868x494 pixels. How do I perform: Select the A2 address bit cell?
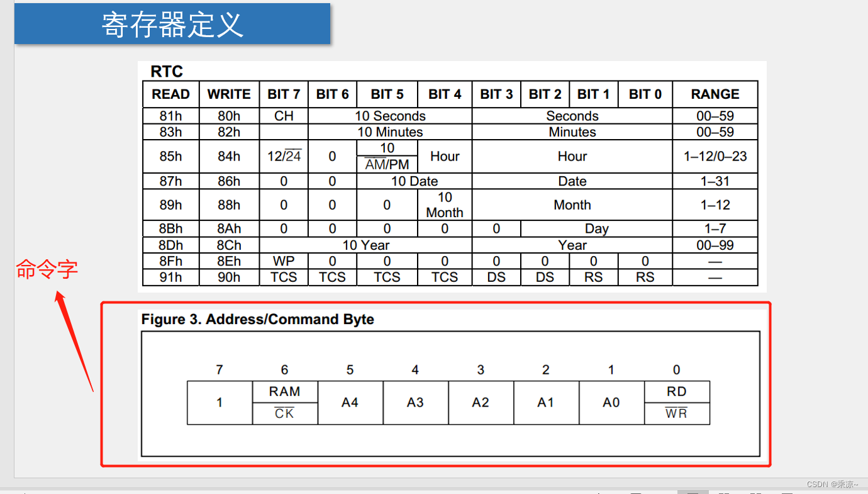click(x=481, y=403)
